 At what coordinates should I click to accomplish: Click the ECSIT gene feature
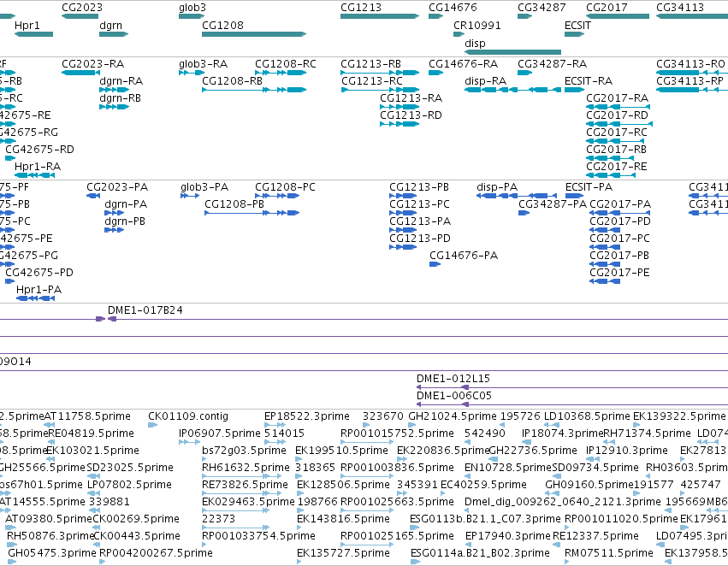click(574, 34)
